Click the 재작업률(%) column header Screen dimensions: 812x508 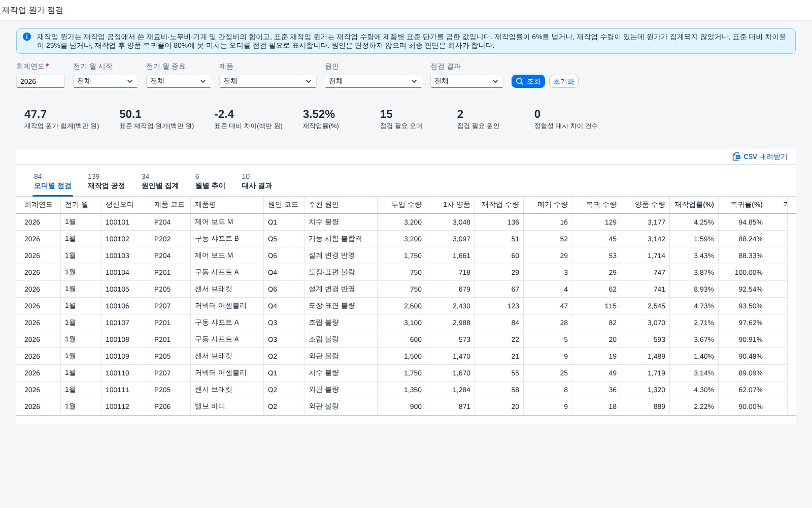(x=694, y=205)
